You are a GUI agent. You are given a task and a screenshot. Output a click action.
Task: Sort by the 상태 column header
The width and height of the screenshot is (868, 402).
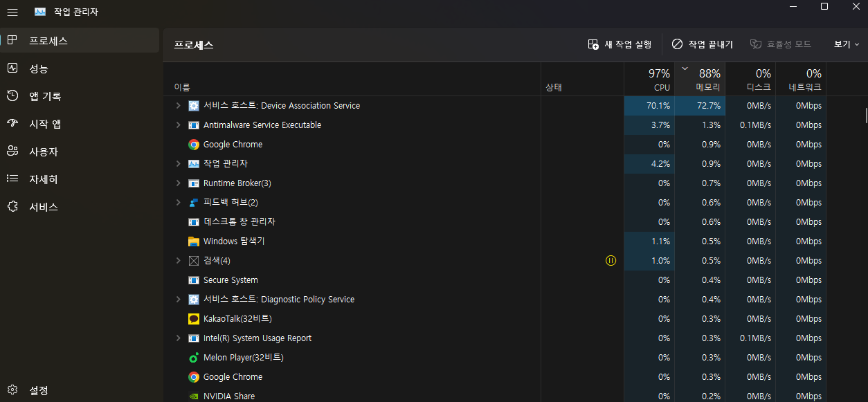[582, 79]
